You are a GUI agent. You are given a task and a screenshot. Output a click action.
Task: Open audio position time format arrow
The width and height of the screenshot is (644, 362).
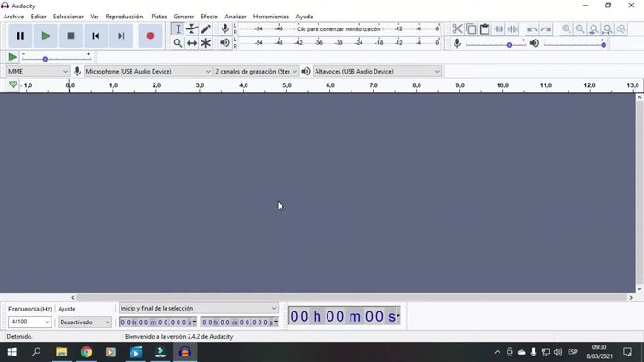tap(397, 316)
